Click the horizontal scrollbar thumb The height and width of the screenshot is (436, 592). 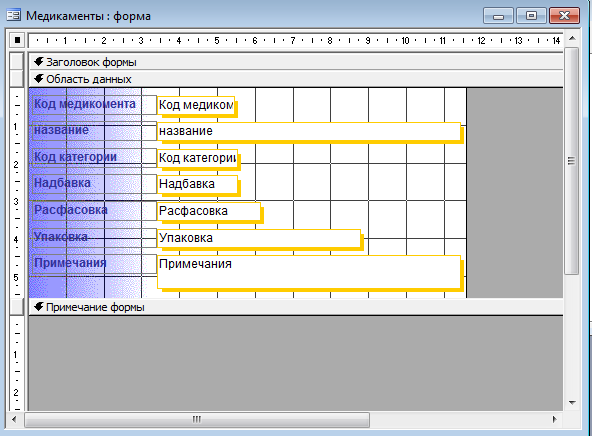click(x=197, y=419)
